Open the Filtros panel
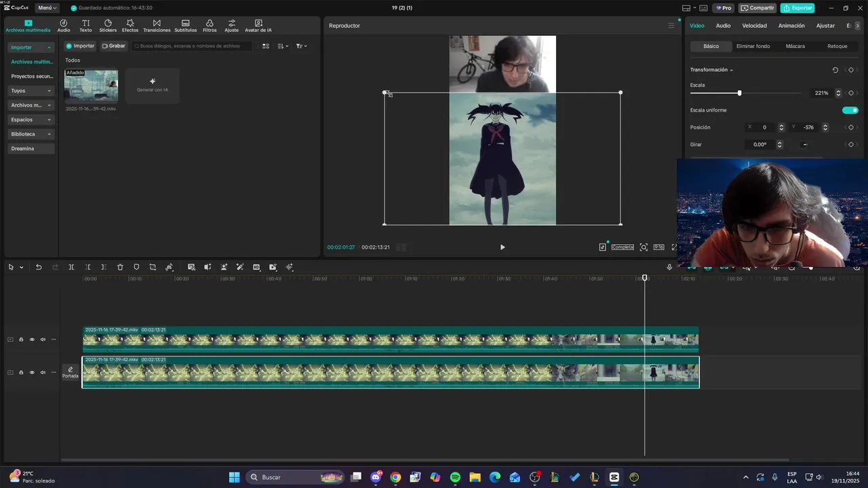Image resolution: width=868 pixels, height=488 pixels. (x=210, y=26)
